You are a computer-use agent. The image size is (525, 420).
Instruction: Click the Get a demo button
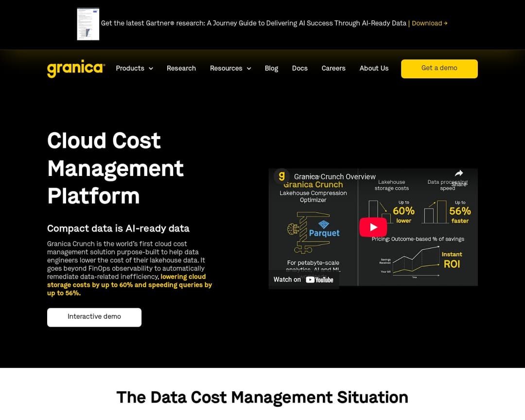point(439,69)
